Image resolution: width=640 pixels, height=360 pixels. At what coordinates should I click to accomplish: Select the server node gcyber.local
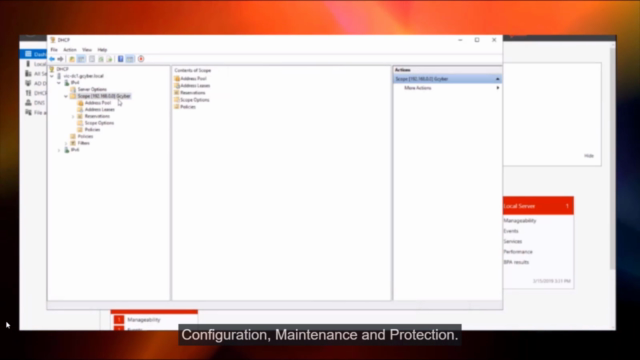[83, 76]
